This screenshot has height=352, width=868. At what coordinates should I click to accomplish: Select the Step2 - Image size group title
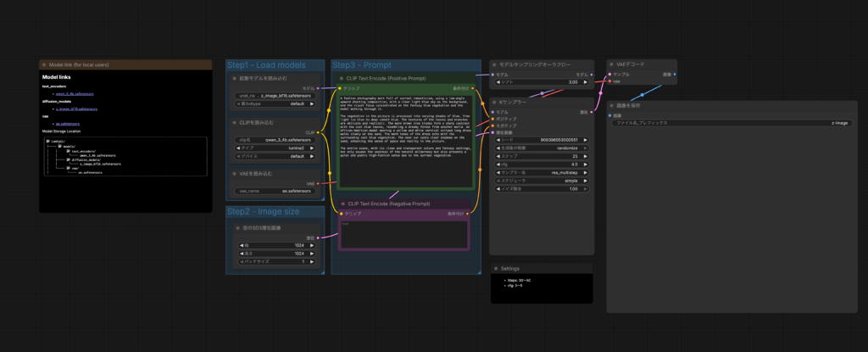261,212
